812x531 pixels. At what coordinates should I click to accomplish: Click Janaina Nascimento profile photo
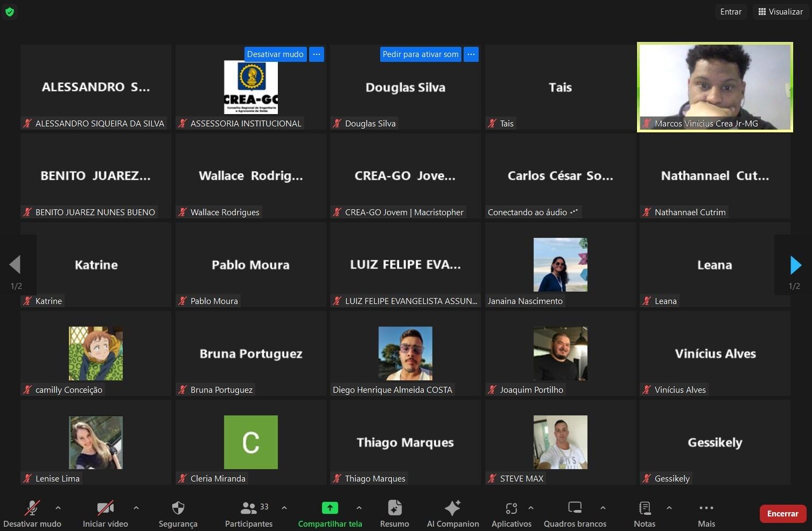point(560,265)
